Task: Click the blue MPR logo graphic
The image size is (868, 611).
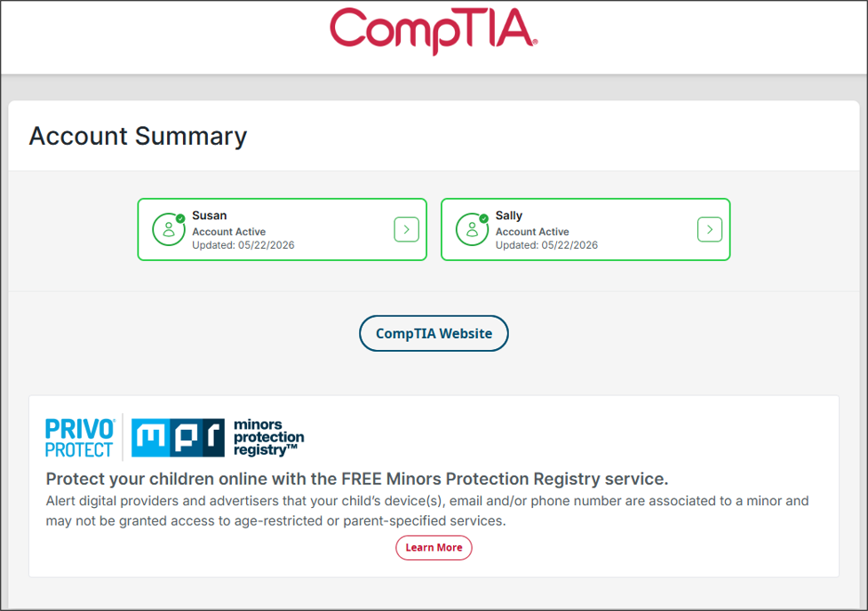Action: 178,438
